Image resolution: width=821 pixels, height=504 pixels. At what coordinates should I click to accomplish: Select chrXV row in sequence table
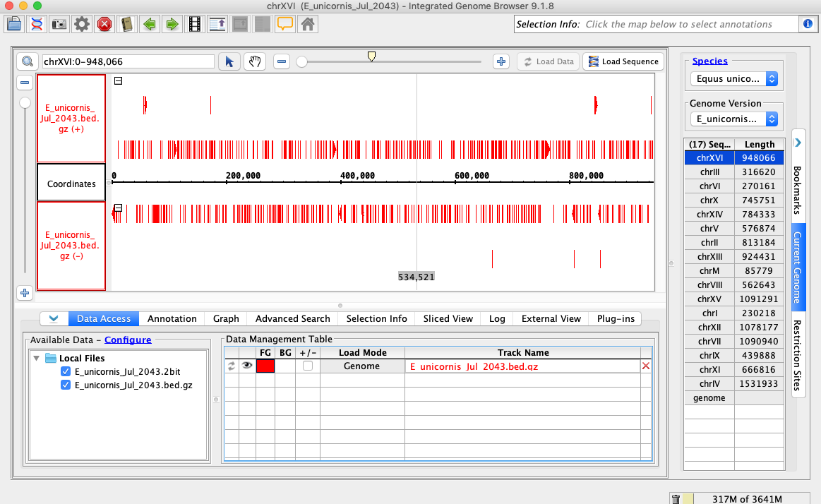[x=733, y=299]
